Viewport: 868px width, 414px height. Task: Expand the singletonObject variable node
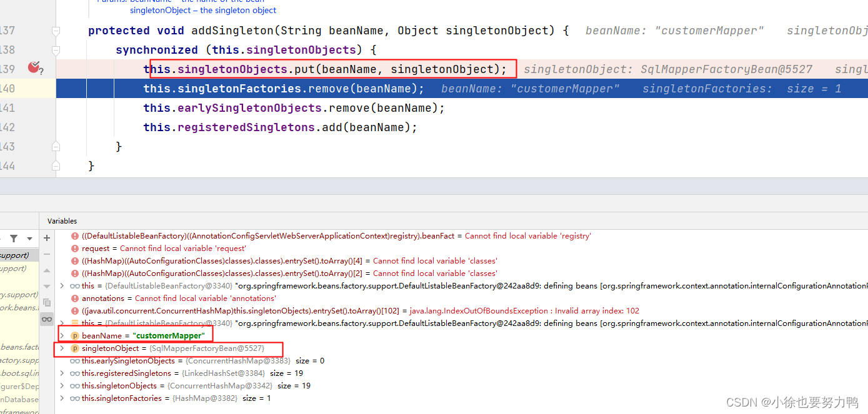[x=62, y=348]
